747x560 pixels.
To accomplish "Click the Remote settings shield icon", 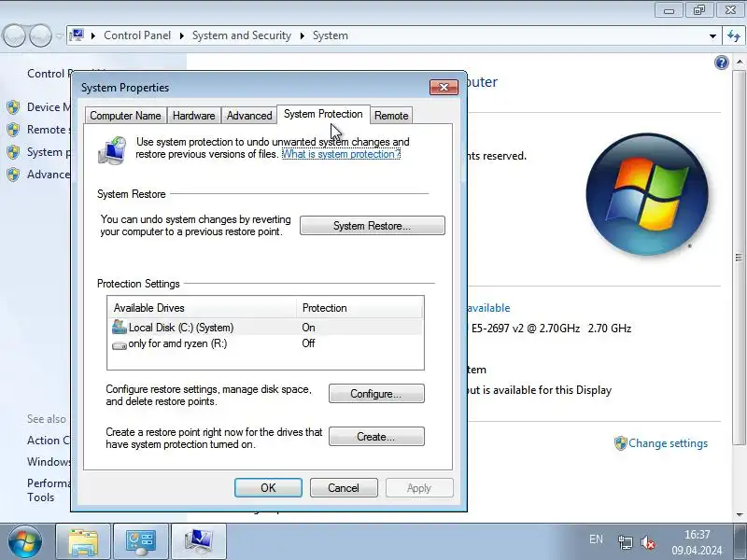I will (x=13, y=130).
